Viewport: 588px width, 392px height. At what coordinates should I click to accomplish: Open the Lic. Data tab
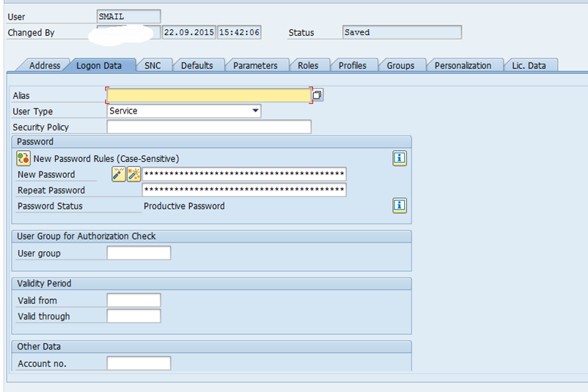[529, 65]
